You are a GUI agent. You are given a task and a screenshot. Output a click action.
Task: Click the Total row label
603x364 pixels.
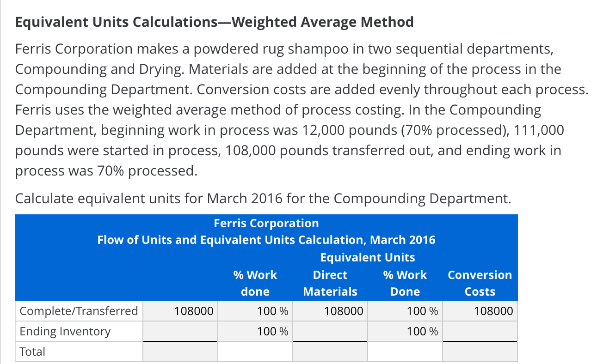point(32,352)
